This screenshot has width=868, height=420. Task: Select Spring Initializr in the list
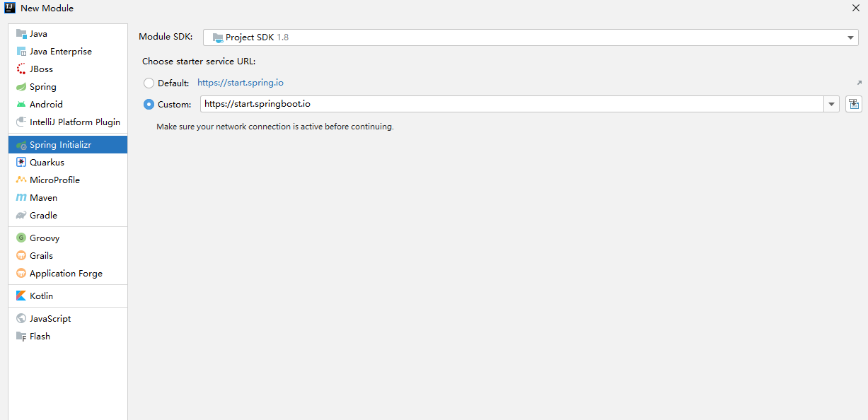(x=68, y=144)
